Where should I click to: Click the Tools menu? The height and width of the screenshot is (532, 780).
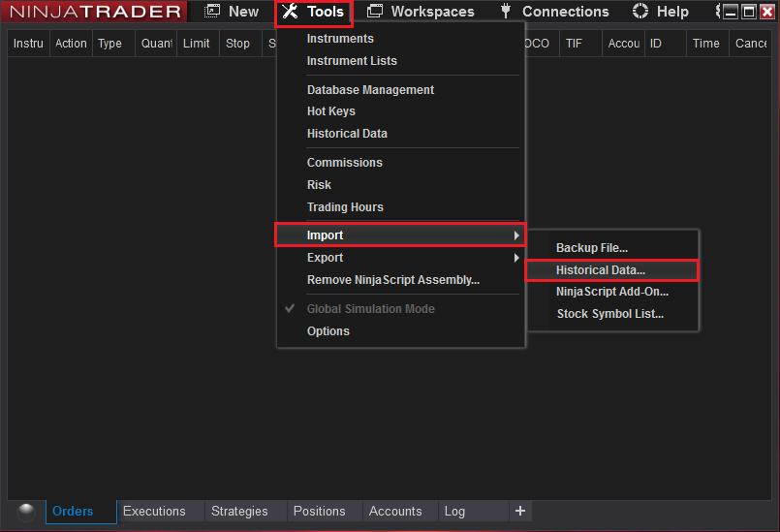[x=313, y=12]
